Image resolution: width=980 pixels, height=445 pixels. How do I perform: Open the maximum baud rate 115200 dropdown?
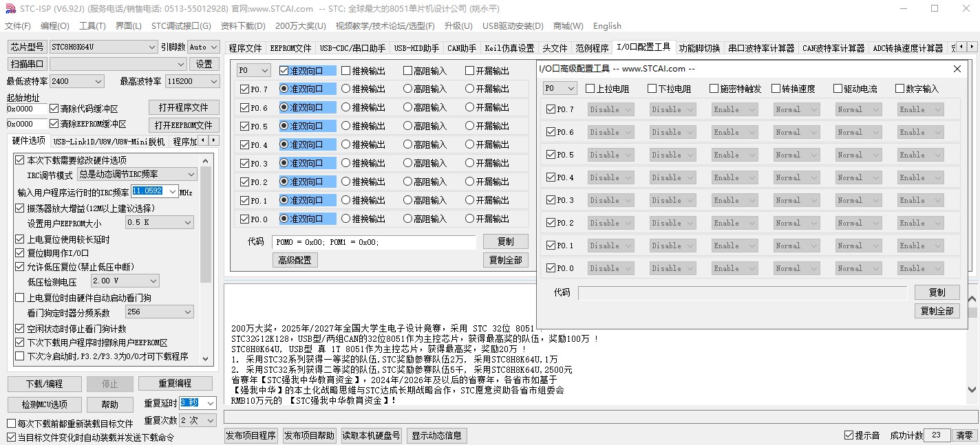click(x=192, y=81)
